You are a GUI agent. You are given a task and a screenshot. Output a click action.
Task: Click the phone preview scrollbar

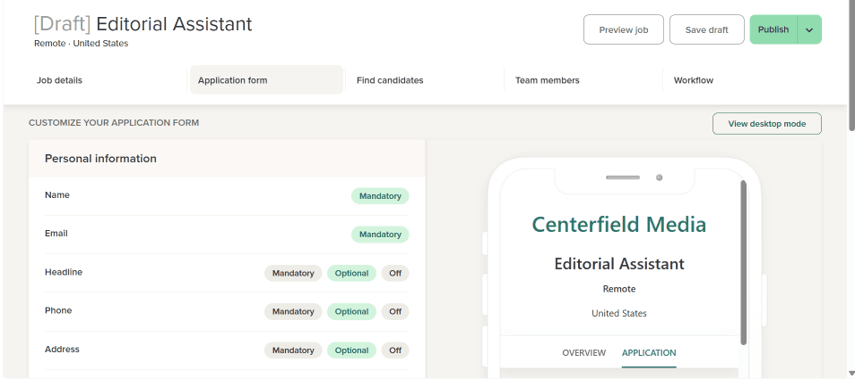point(743,262)
